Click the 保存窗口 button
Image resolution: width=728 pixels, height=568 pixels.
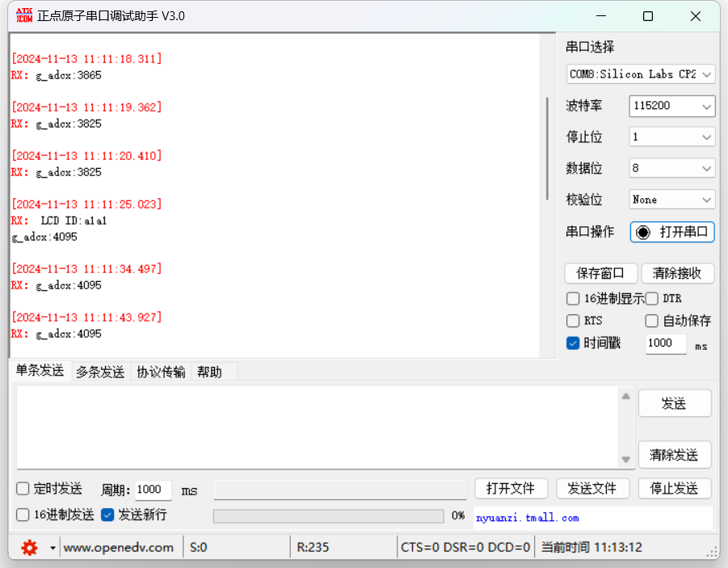click(601, 273)
